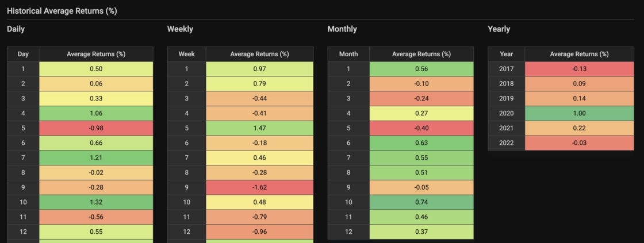The image size is (644, 243).
Task: Click the Yearly table's Average Returns header
Action: click(x=579, y=54)
